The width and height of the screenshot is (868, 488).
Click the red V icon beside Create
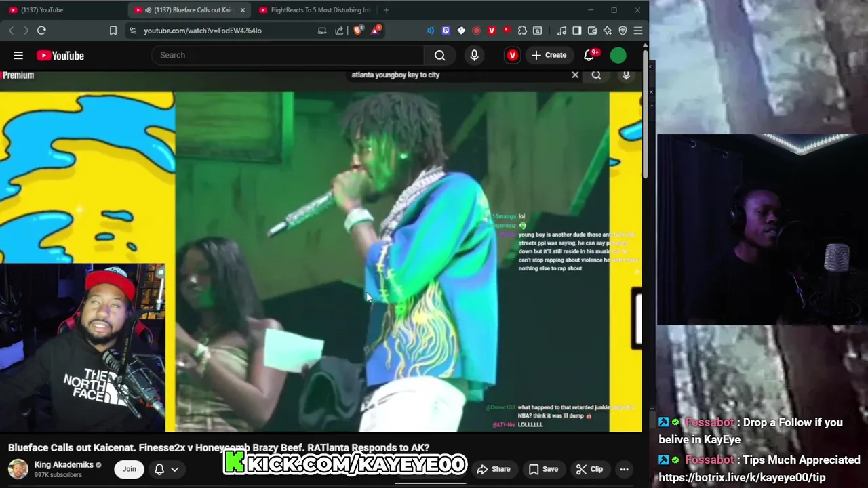(x=512, y=56)
